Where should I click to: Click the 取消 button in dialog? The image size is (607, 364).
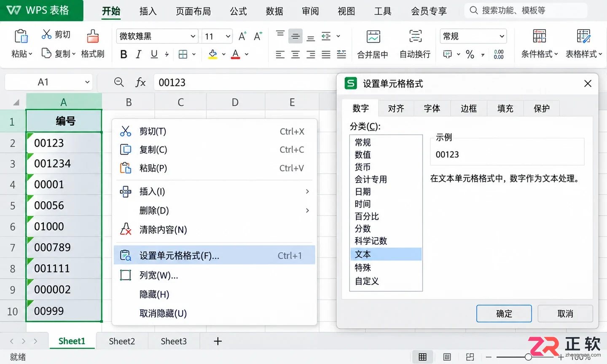click(x=565, y=314)
